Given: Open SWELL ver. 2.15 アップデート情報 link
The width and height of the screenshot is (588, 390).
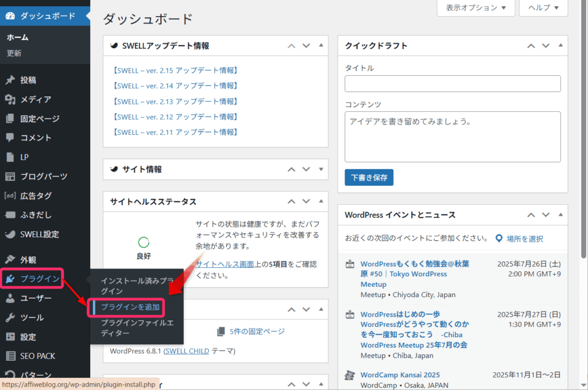Looking at the screenshot, I should point(176,71).
